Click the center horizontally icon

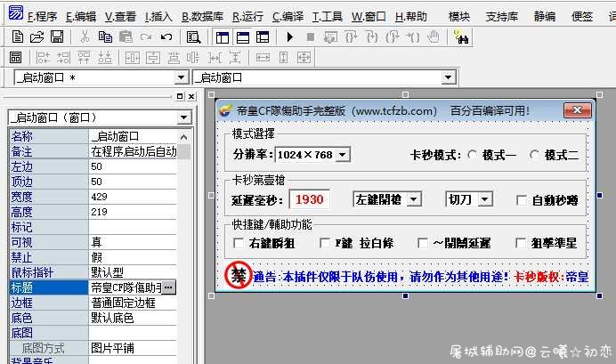tap(132, 58)
